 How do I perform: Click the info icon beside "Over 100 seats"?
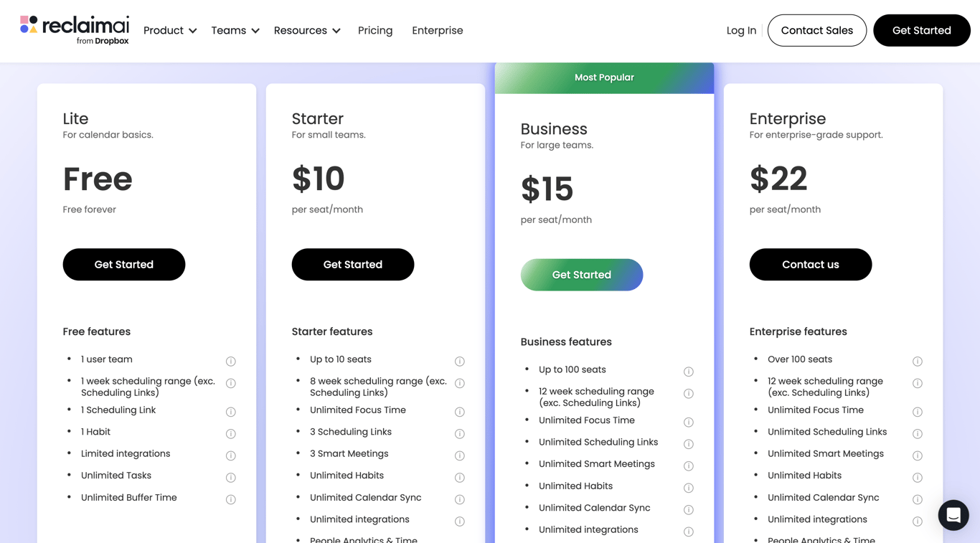coord(918,362)
